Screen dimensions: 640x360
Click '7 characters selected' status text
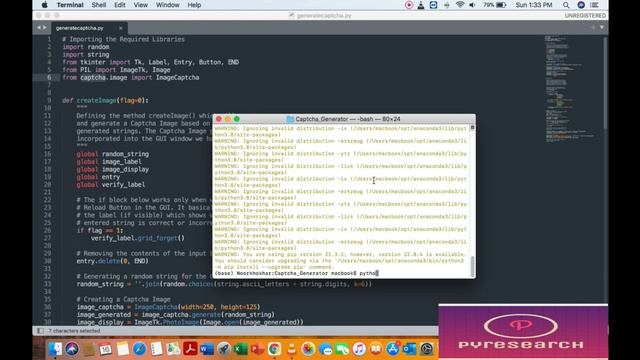74,331
